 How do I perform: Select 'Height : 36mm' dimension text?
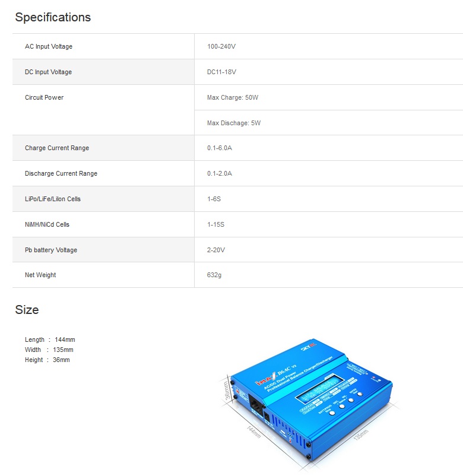47,360
